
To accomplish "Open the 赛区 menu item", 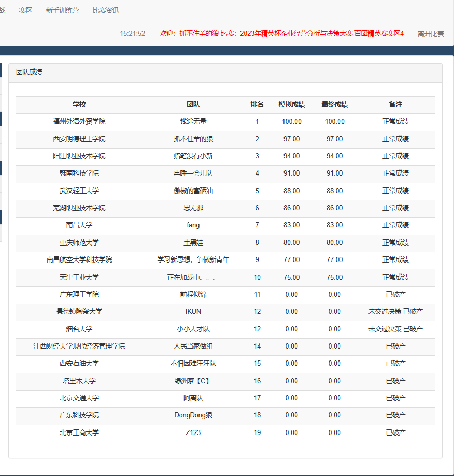I will (x=25, y=10).
